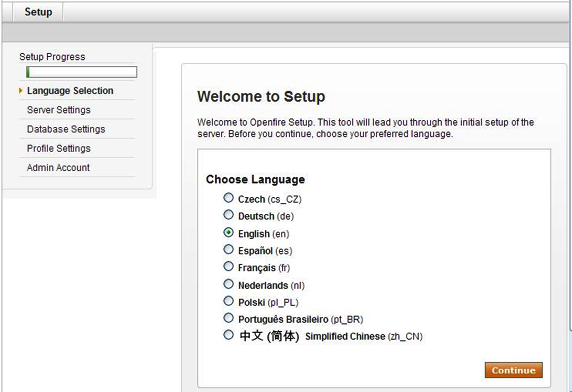Open Admin Account step in sidebar
Viewport: 572px width, 392px height.
click(x=58, y=168)
